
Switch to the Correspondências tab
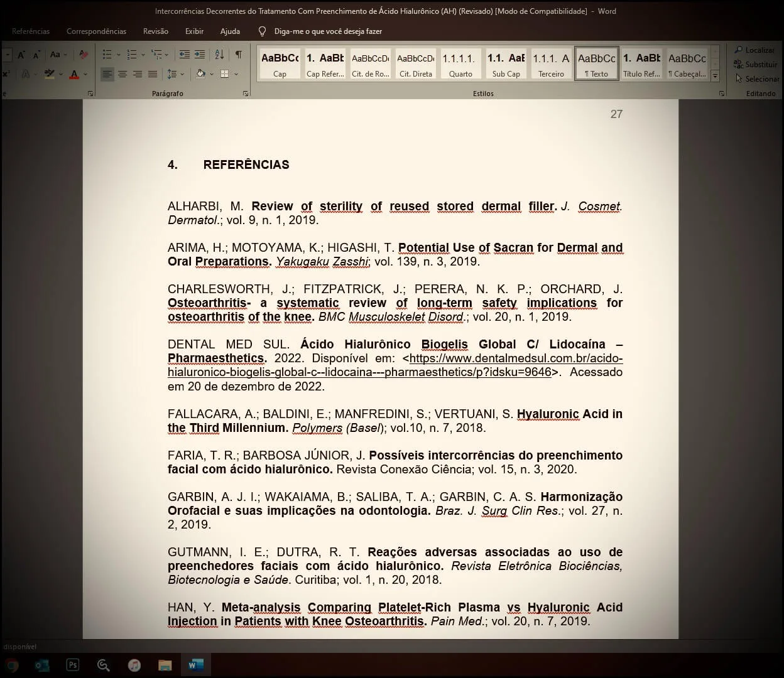[96, 31]
